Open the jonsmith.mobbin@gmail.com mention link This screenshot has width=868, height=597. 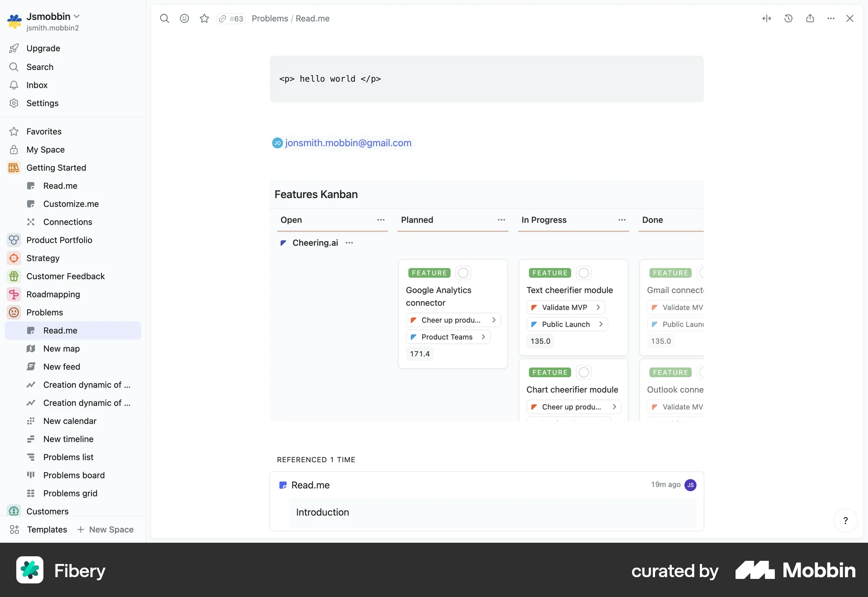tap(349, 143)
